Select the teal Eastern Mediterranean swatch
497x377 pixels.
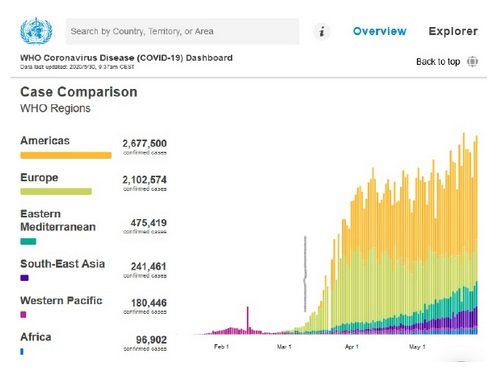coord(28,241)
